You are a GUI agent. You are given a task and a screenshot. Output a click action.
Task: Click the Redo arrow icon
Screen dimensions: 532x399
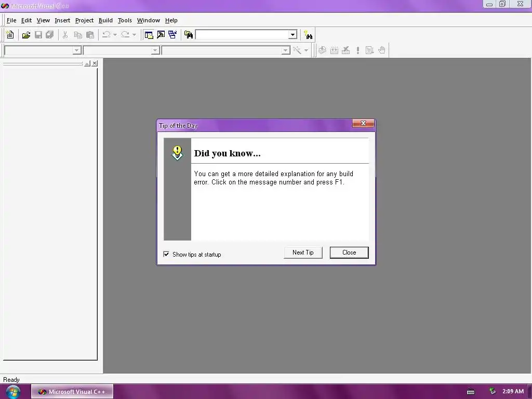(x=126, y=35)
